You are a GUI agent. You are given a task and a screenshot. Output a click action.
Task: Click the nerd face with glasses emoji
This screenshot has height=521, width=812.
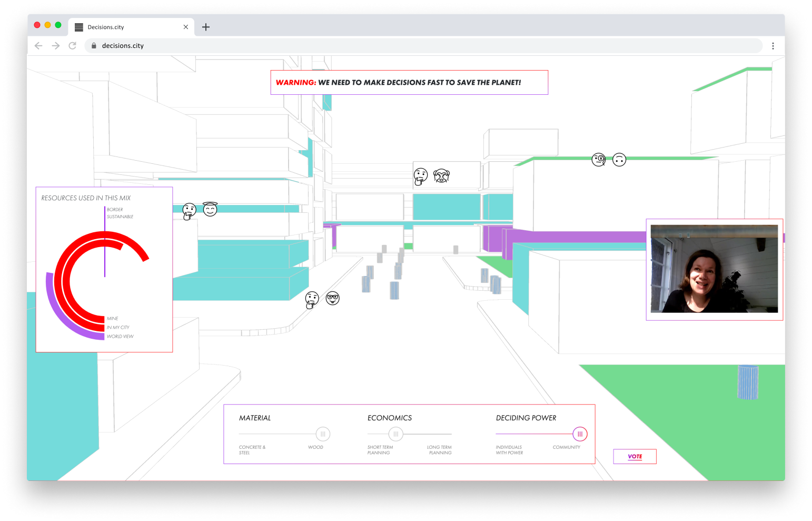pyautogui.click(x=332, y=299)
